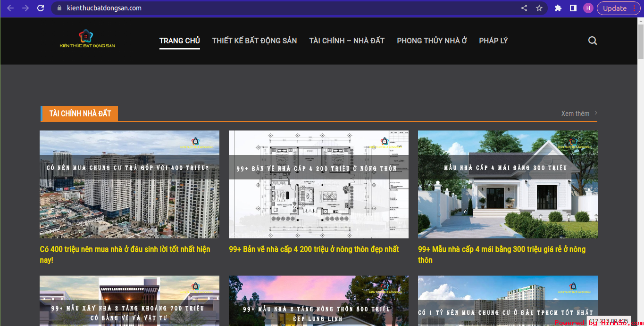Viewport: 644px width, 326px height.
Task: Open article '99+ Bản vẽ nhà cấp 4 200 triệu'
Action: point(314,249)
